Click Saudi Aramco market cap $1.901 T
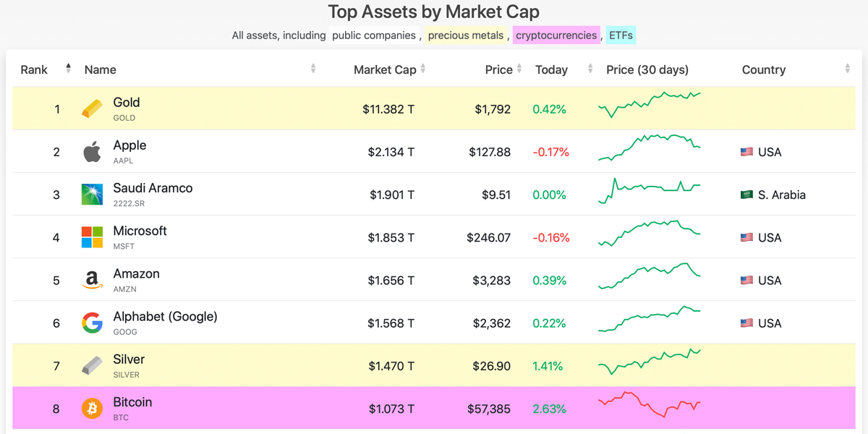This screenshot has height=434, width=868. [x=392, y=195]
